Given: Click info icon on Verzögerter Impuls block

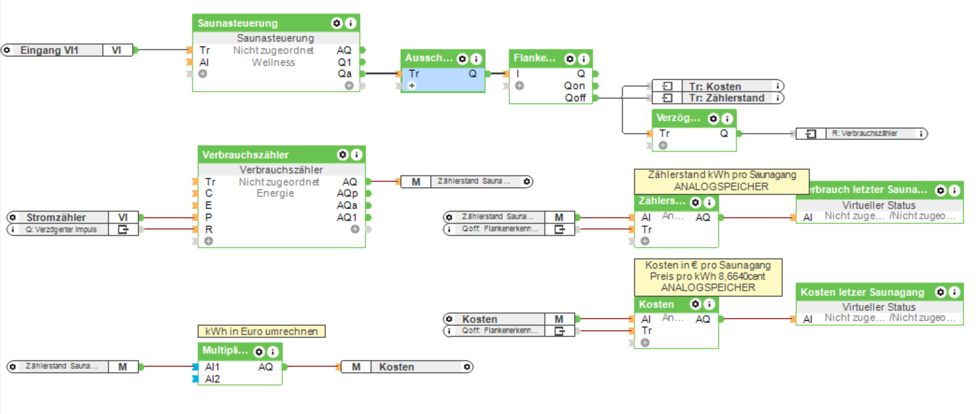Looking at the screenshot, I should [727, 119].
